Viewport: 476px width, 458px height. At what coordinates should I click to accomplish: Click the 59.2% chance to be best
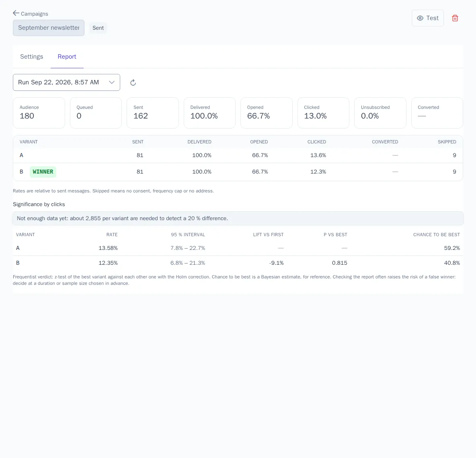tap(452, 248)
